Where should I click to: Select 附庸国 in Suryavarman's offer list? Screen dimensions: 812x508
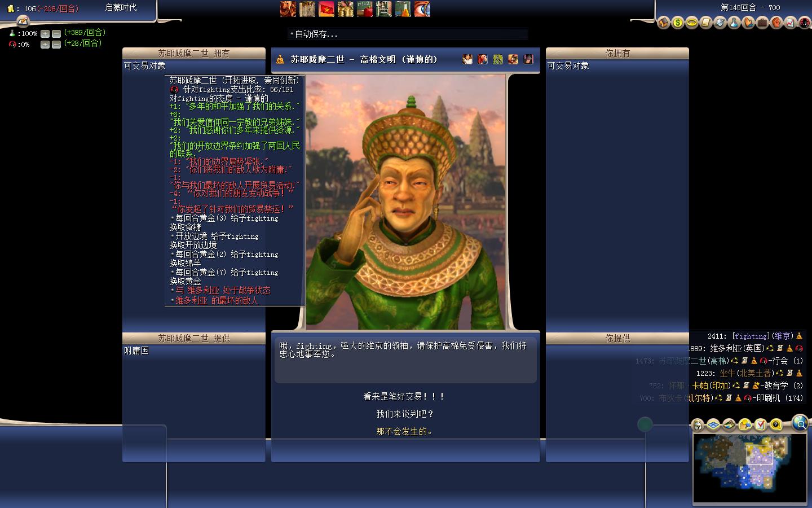coord(136,351)
